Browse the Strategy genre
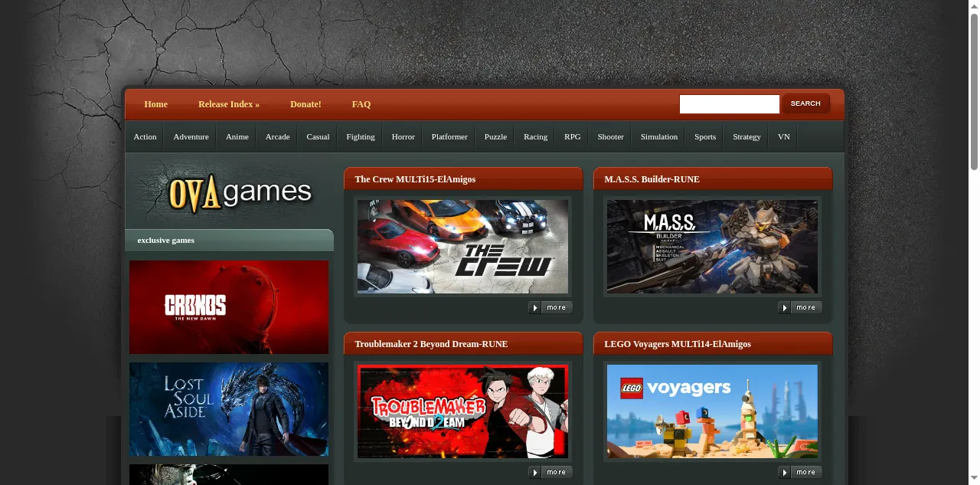 (746, 136)
